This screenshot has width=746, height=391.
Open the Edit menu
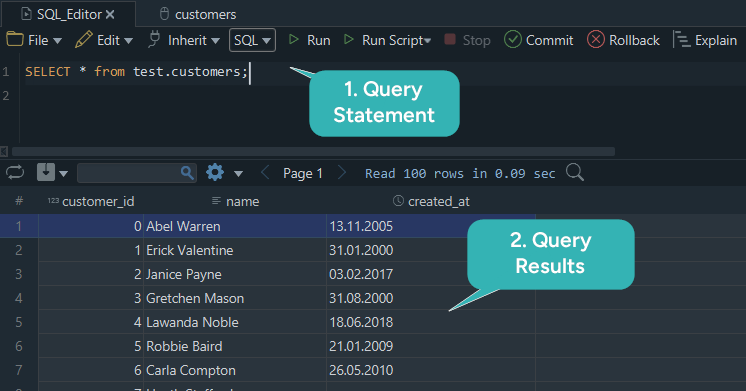point(104,40)
